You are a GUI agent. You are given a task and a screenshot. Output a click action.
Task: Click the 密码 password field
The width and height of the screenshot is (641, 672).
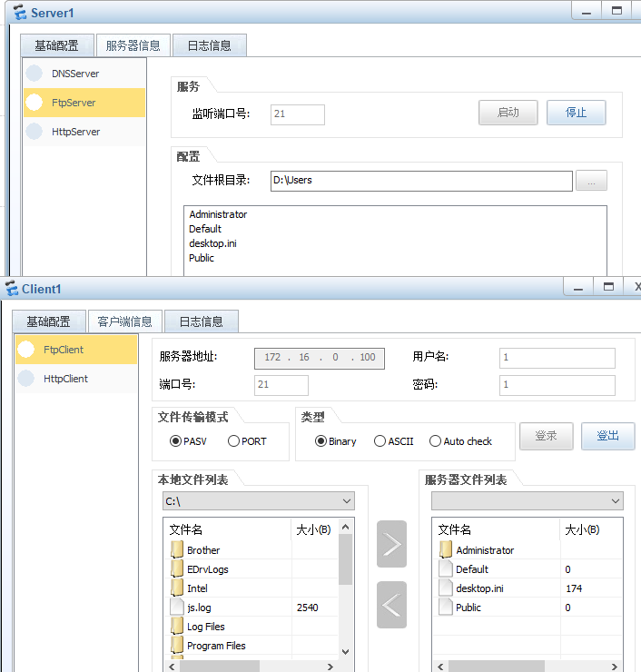(x=557, y=385)
